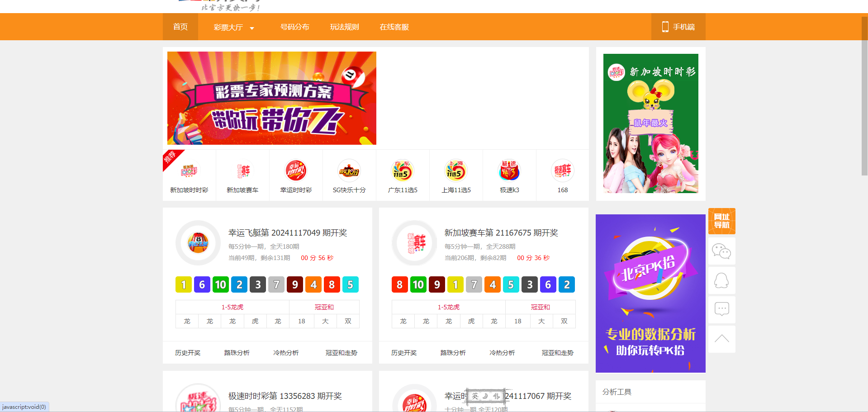Screen dimensions: 868x412
Task: Click the back-to-top arrow icon
Action: [721, 339]
